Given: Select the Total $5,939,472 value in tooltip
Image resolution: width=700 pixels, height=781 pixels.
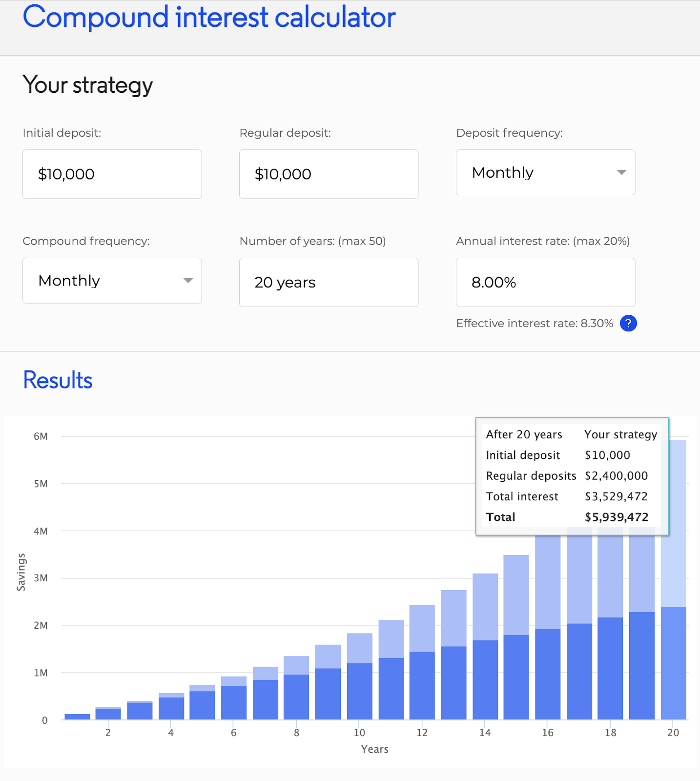Looking at the screenshot, I should (617, 517).
